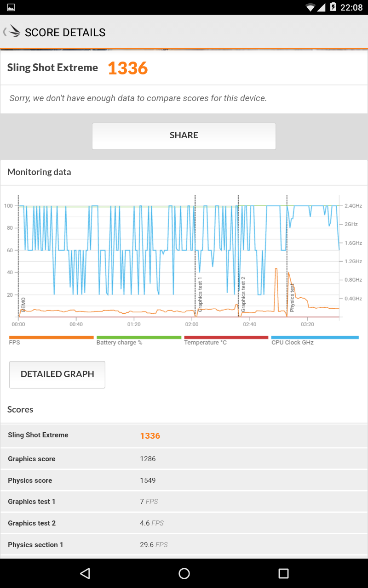Select the Graphics test 2 row label
Screen dimensions: 368x588
click(32, 523)
